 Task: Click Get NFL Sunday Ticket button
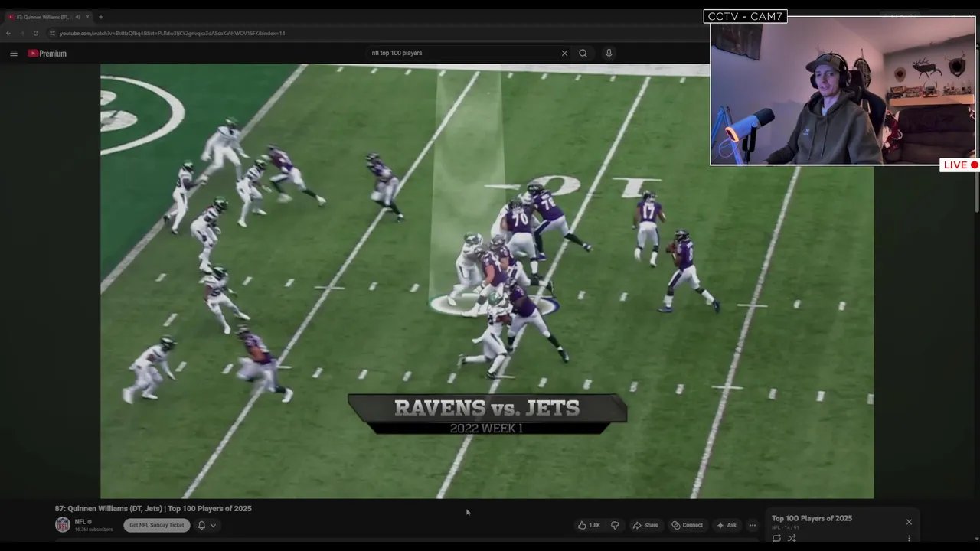tap(156, 525)
